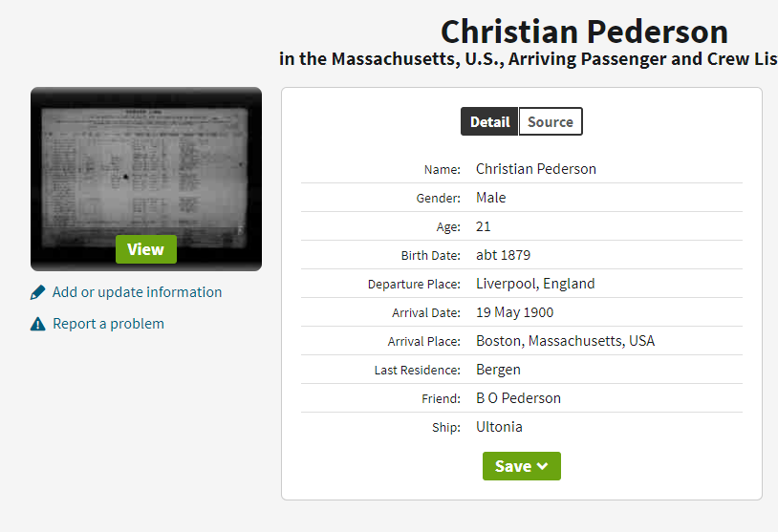Click the Name value Christian Pederson
The image size is (778, 532).
point(536,169)
